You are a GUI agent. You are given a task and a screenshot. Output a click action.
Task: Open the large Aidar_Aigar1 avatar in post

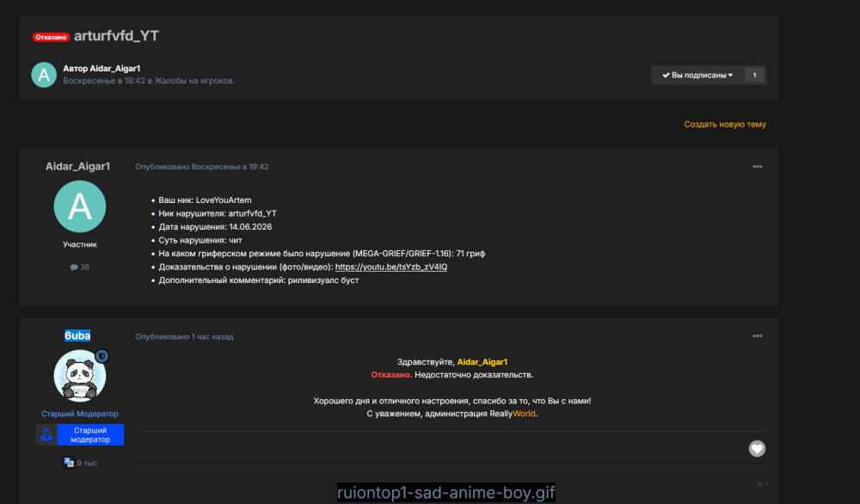coord(80,206)
